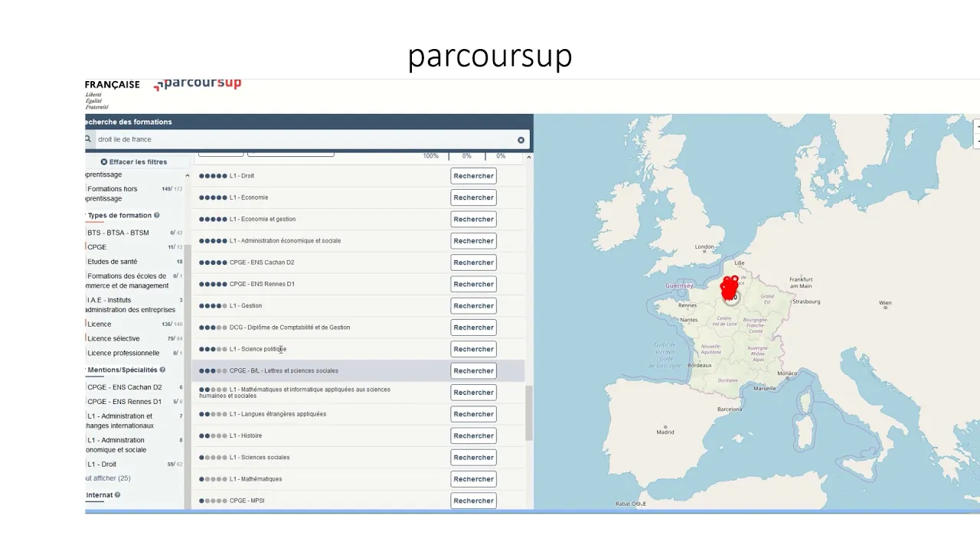
Task: Select the L1 - Economie et gestion row text
Action: point(263,220)
